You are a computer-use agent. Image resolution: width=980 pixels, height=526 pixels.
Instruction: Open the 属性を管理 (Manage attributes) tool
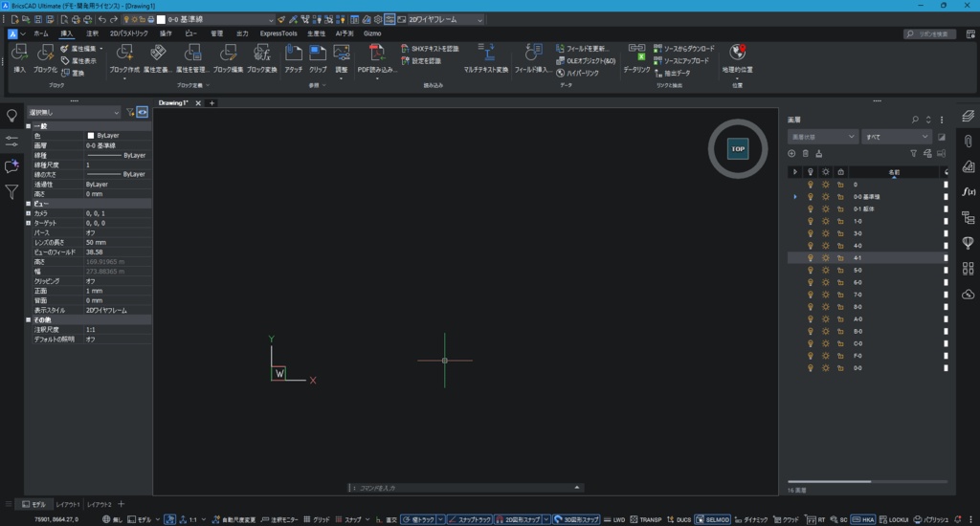[x=191, y=54]
